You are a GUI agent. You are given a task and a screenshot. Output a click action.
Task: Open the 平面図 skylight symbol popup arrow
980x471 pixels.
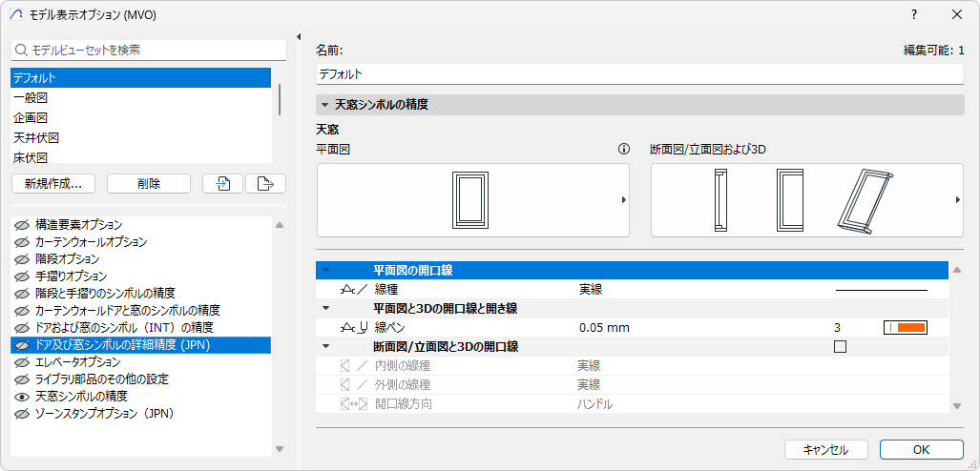[623, 200]
